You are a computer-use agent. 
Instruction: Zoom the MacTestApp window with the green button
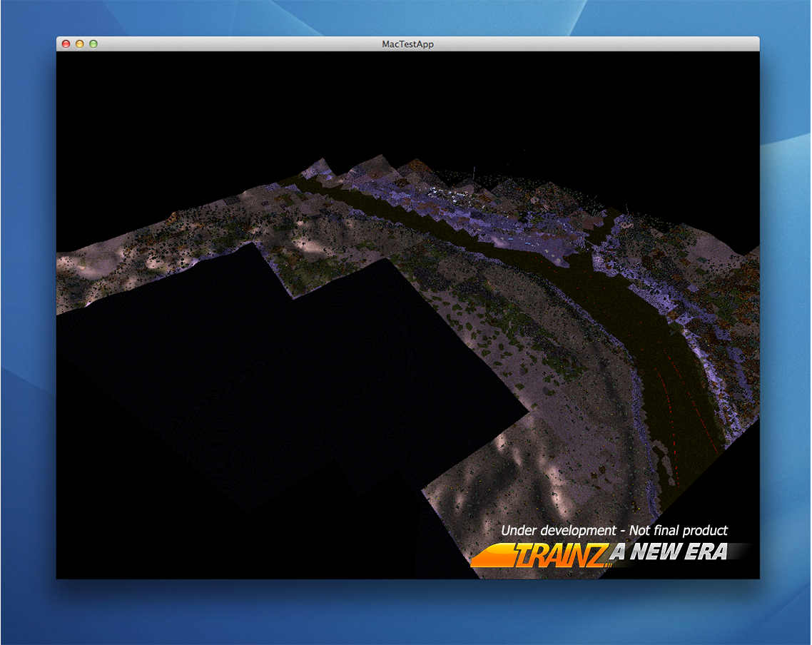[x=93, y=44]
